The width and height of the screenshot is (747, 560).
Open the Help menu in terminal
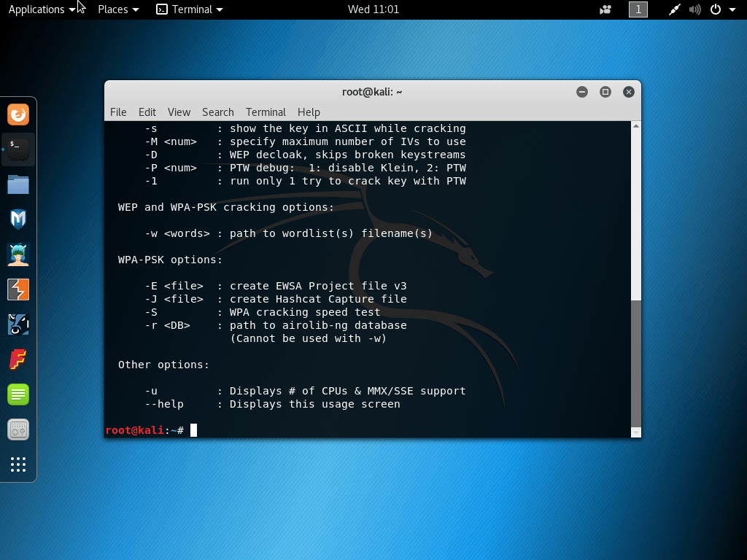[x=309, y=112]
